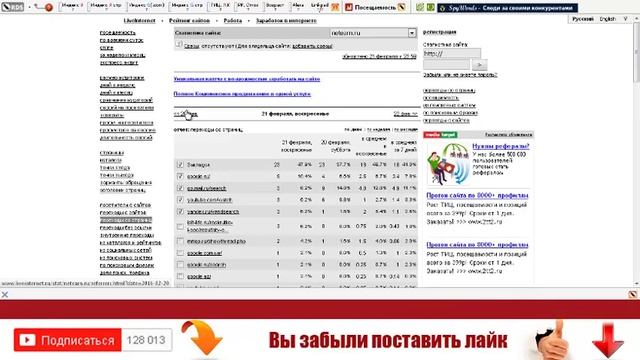Open Рейтинг сайтов in top navigation
Image resolution: width=640 pixels, height=360 pixels.
[x=189, y=20]
